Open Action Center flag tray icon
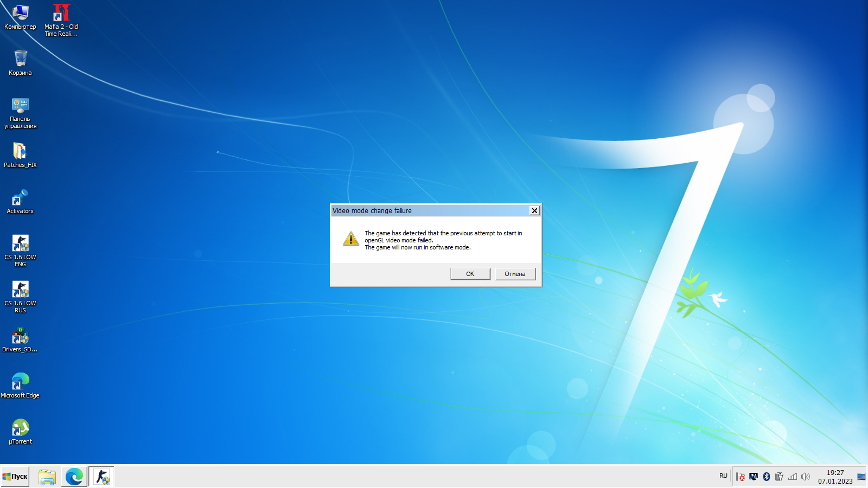Screen dimensions: 868x488 [741, 477]
